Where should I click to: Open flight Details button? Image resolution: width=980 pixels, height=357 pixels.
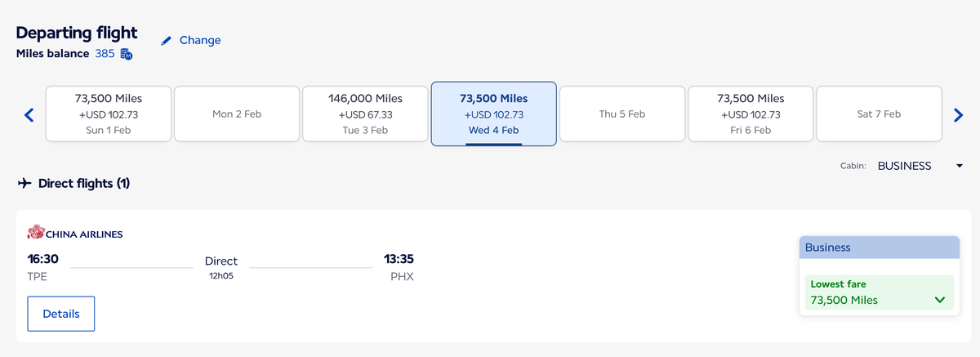[61, 314]
